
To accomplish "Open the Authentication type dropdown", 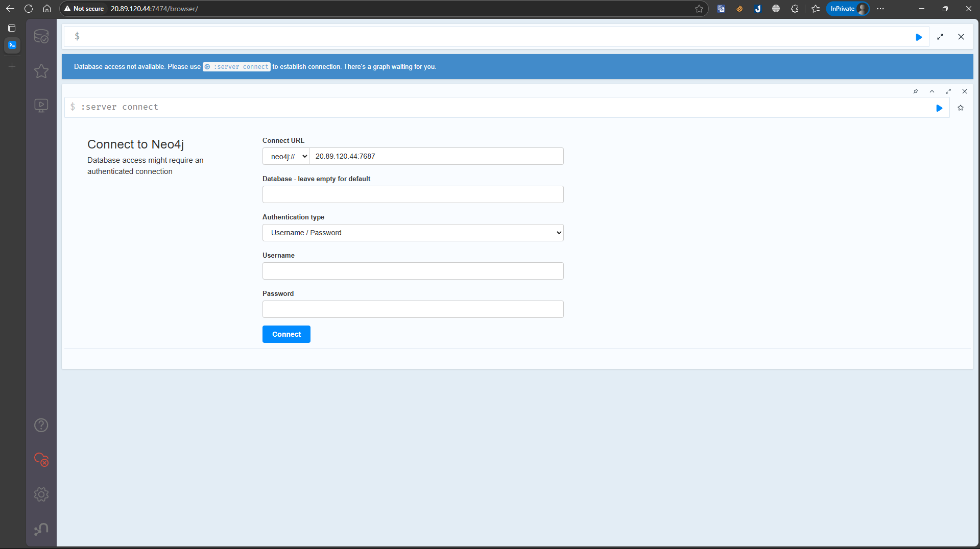I will click(x=413, y=233).
